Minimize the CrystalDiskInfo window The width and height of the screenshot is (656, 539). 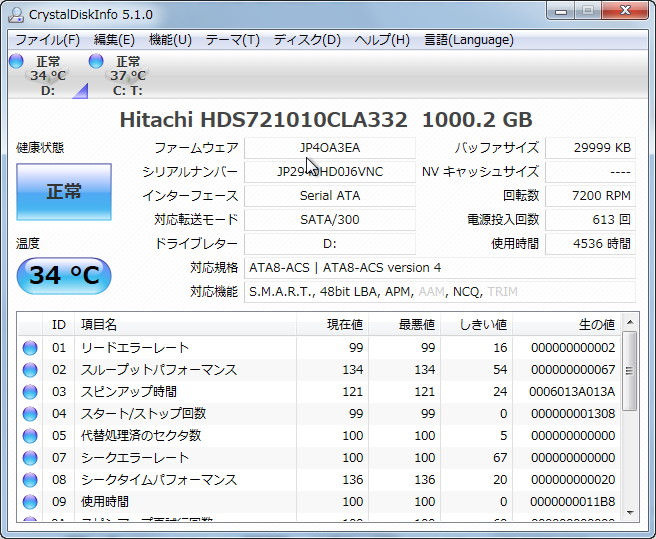pyautogui.click(x=561, y=11)
